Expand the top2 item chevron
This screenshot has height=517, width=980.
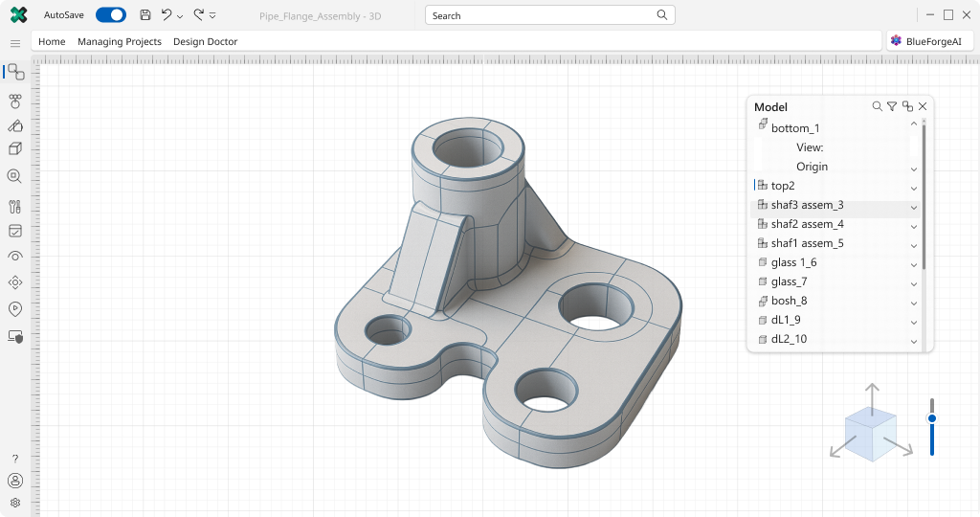914,188
